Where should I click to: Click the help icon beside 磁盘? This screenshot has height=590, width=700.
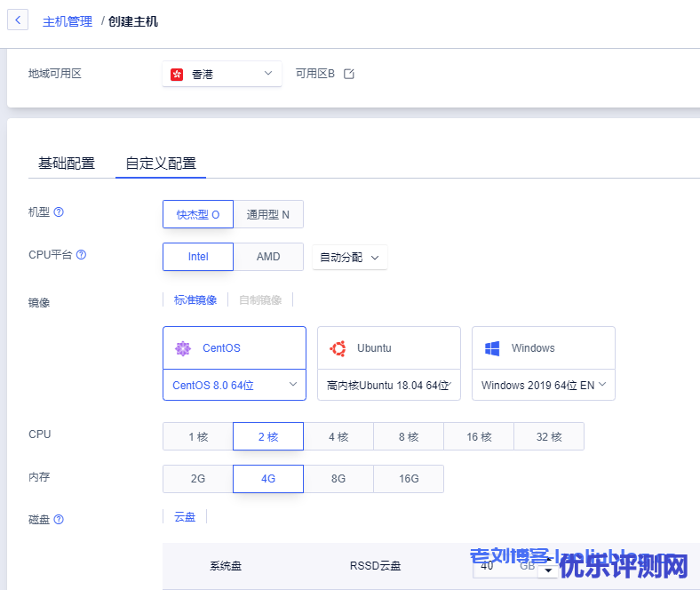pos(59,520)
